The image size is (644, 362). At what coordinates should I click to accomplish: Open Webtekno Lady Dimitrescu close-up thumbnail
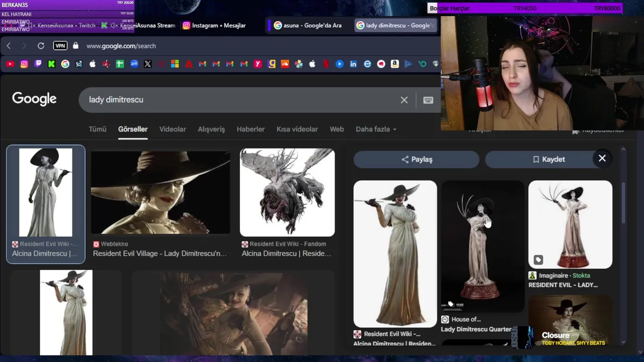coord(160,193)
